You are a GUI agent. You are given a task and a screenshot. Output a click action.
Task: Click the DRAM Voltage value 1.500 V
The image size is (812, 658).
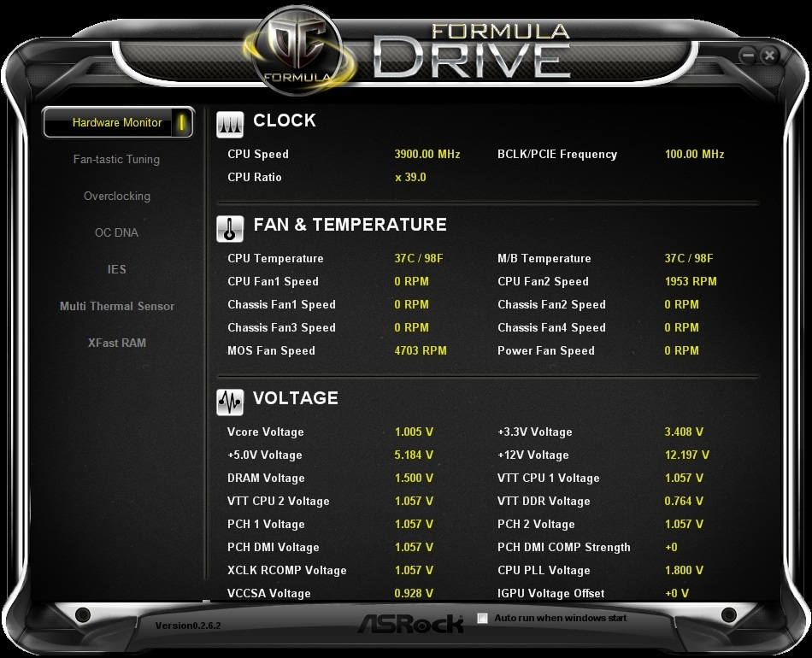[414, 478]
